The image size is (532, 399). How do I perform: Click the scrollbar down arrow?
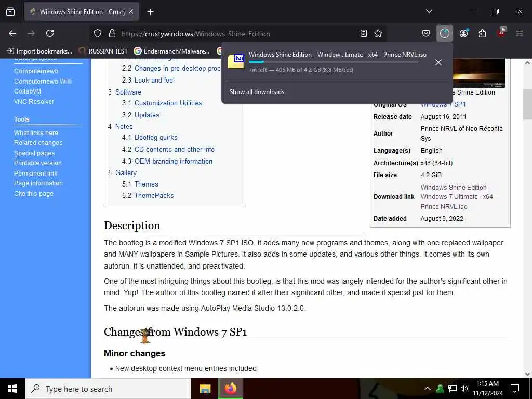(x=527, y=374)
